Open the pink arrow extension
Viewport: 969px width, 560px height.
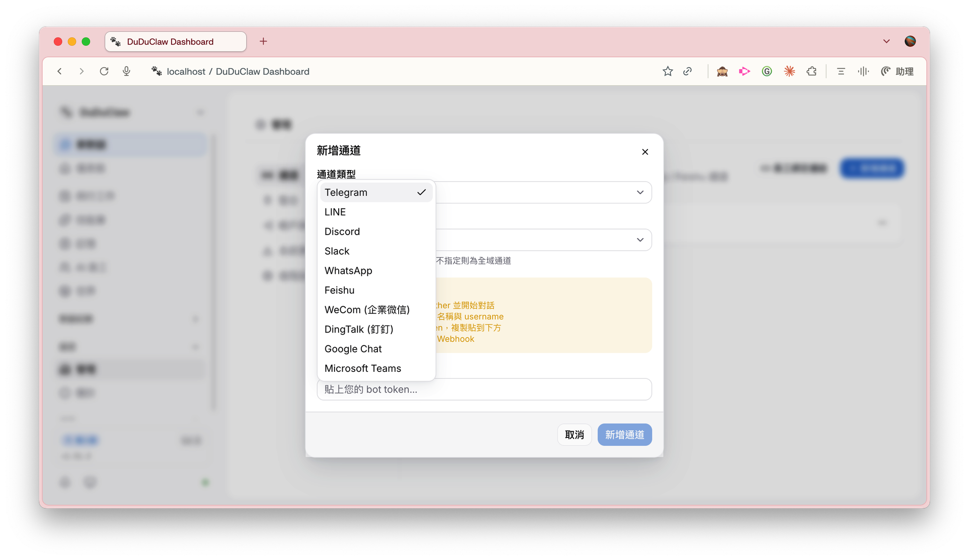[x=744, y=72]
